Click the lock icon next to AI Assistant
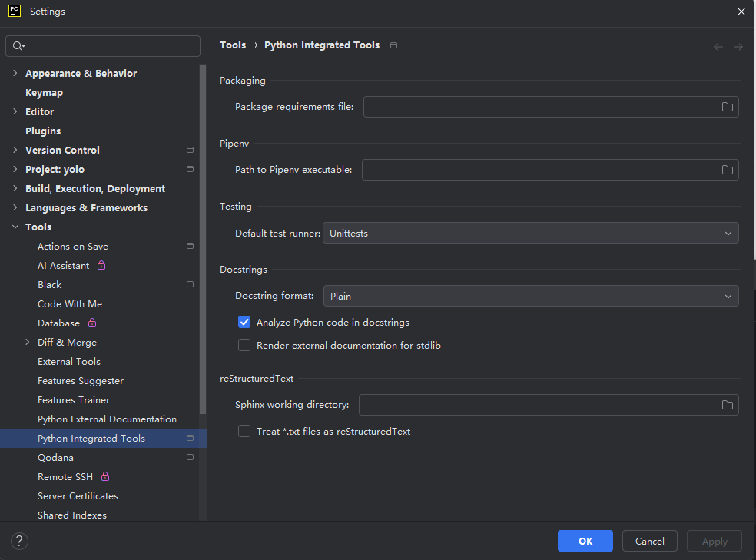756x560 pixels. click(x=101, y=265)
